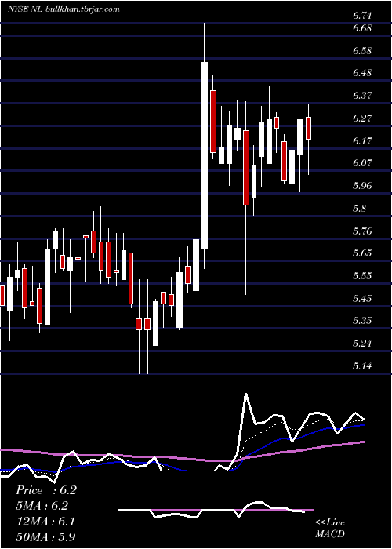Click the Price : 6.2 readout

[45, 490]
